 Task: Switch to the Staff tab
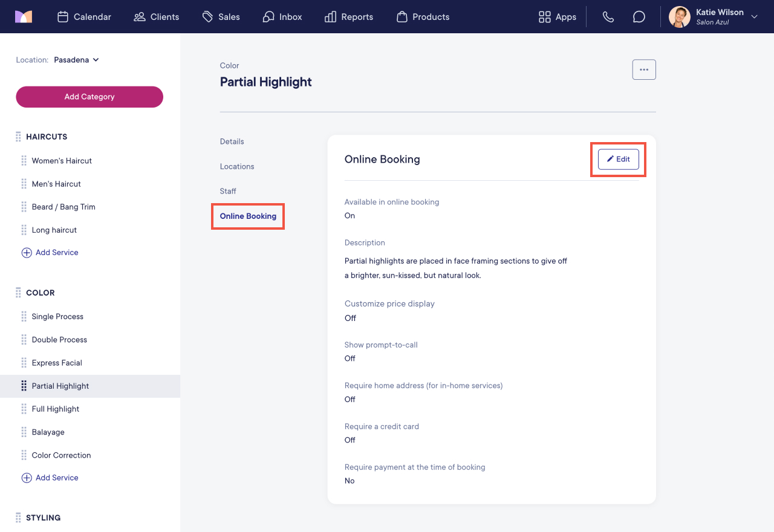click(228, 191)
